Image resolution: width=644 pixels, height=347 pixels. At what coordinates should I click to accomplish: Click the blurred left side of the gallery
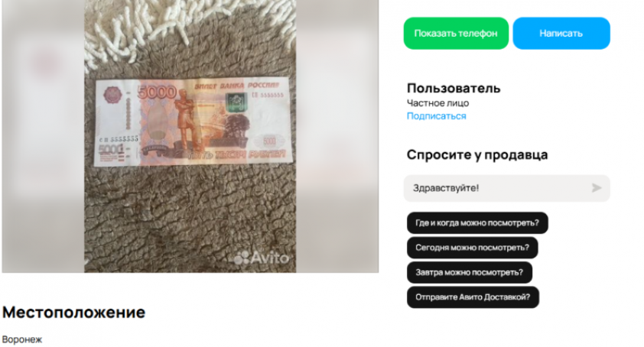tap(43, 136)
